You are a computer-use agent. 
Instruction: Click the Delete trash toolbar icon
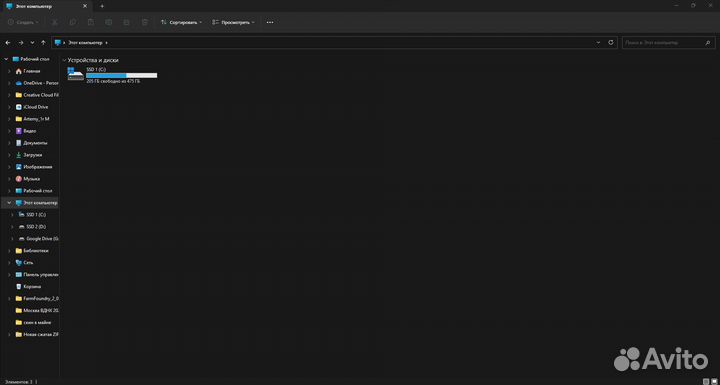point(144,22)
